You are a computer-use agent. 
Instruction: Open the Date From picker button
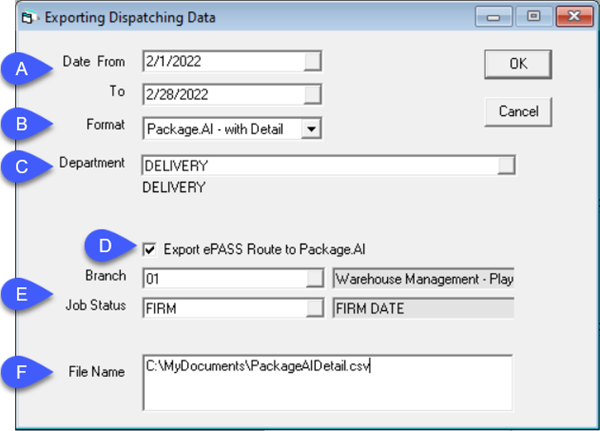312,61
